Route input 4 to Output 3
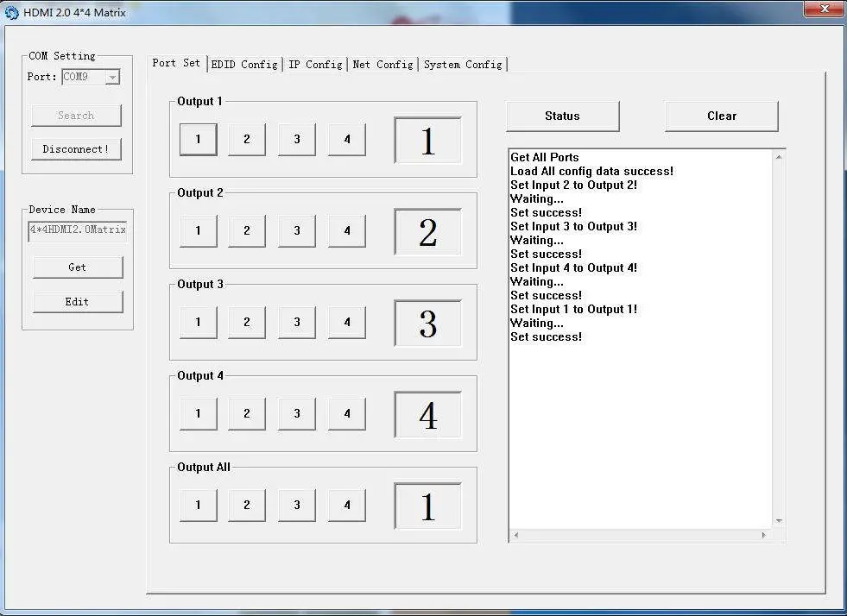 click(347, 323)
